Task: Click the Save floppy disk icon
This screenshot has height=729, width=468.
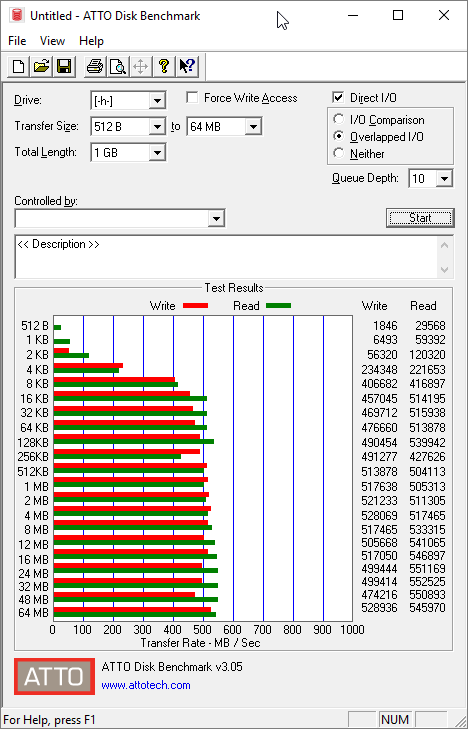Action: (64, 66)
